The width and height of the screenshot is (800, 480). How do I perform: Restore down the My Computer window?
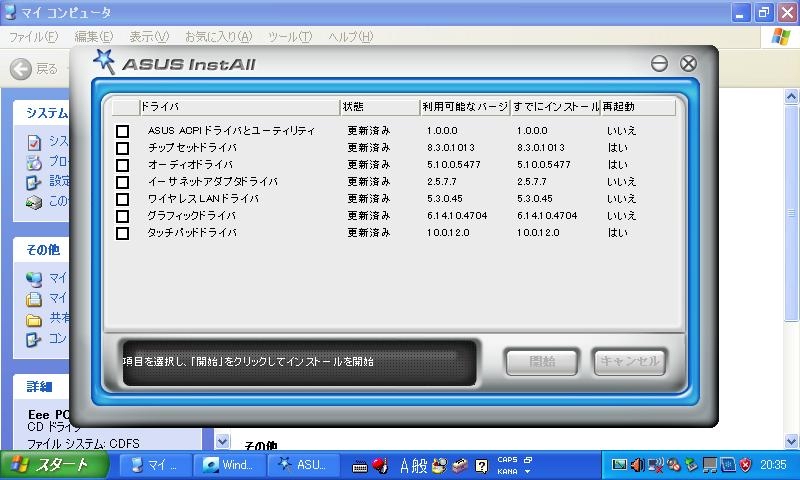click(764, 13)
